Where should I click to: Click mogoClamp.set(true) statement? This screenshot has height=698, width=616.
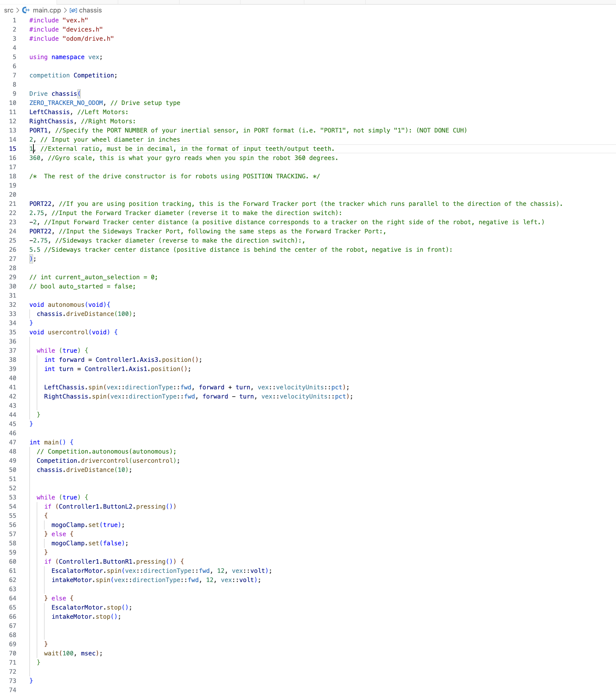tap(88, 525)
